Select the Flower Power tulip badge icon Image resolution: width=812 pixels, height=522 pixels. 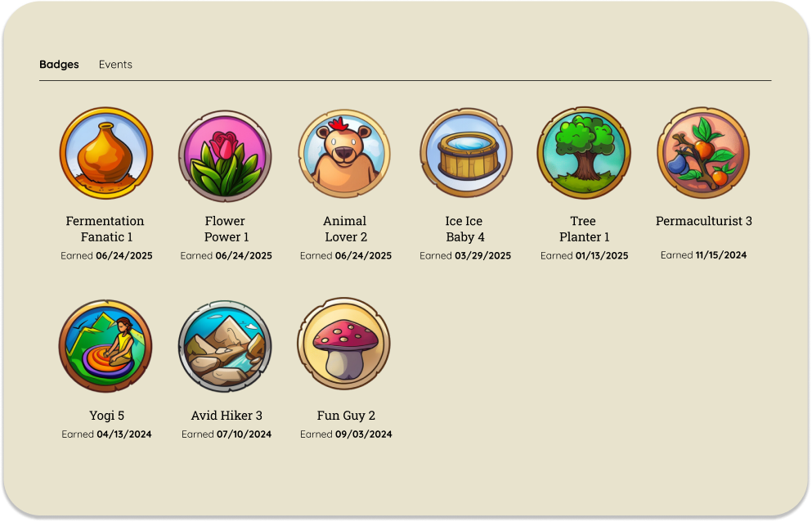(225, 155)
